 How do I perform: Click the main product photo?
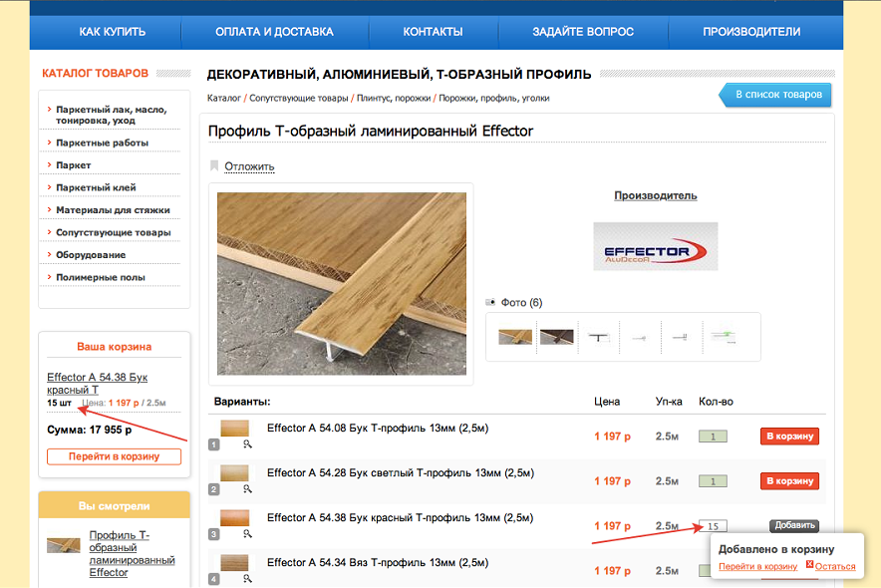[x=342, y=284]
